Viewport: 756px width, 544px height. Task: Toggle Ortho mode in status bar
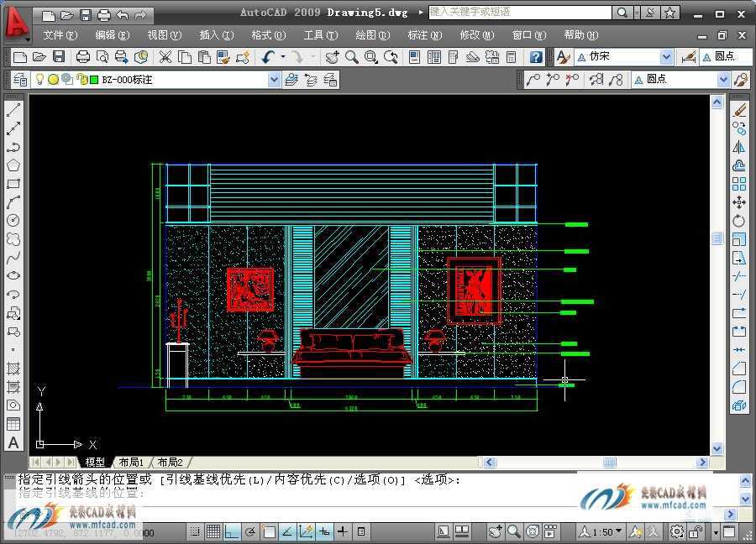coord(232,531)
